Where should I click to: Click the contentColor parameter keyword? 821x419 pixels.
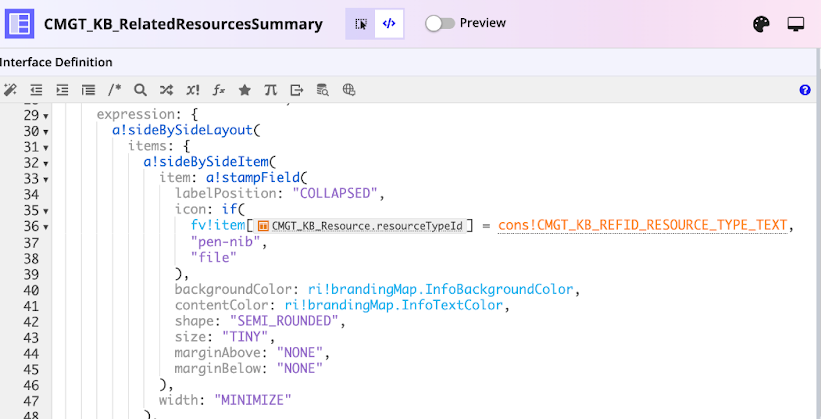click(x=226, y=305)
